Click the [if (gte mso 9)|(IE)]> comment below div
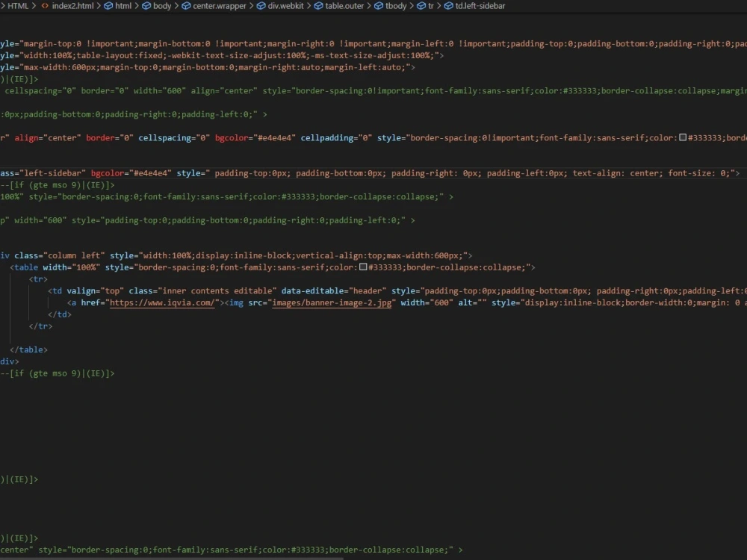The width and height of the screenshot is (747, 560). tap(58, 373)
